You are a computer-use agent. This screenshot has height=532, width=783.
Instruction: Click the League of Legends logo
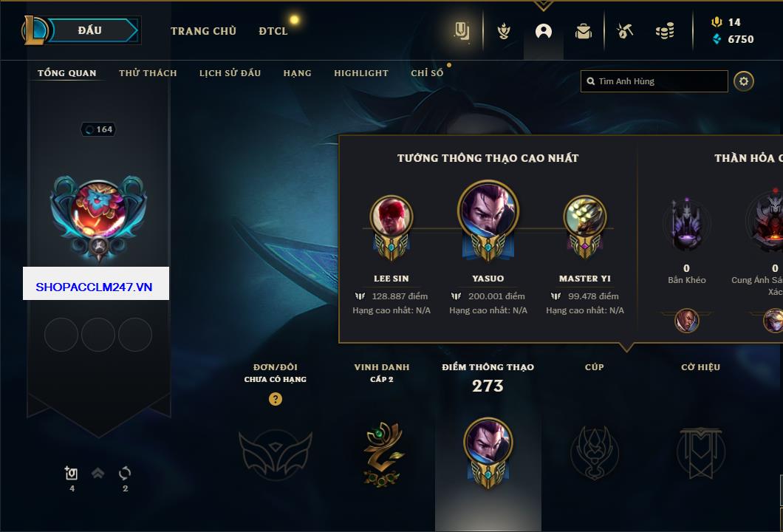[x=34, y=30]
